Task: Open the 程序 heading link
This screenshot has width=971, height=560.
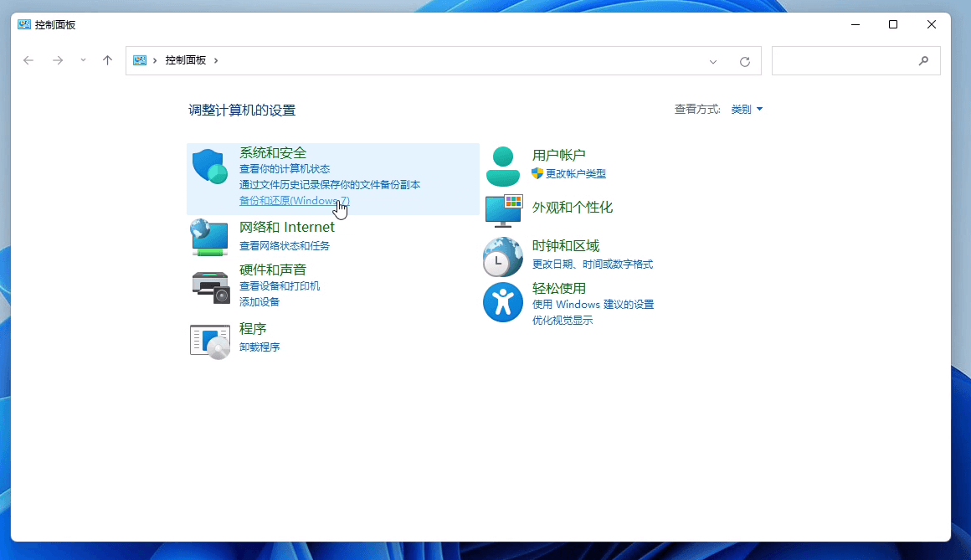Action: pos(253,328)
